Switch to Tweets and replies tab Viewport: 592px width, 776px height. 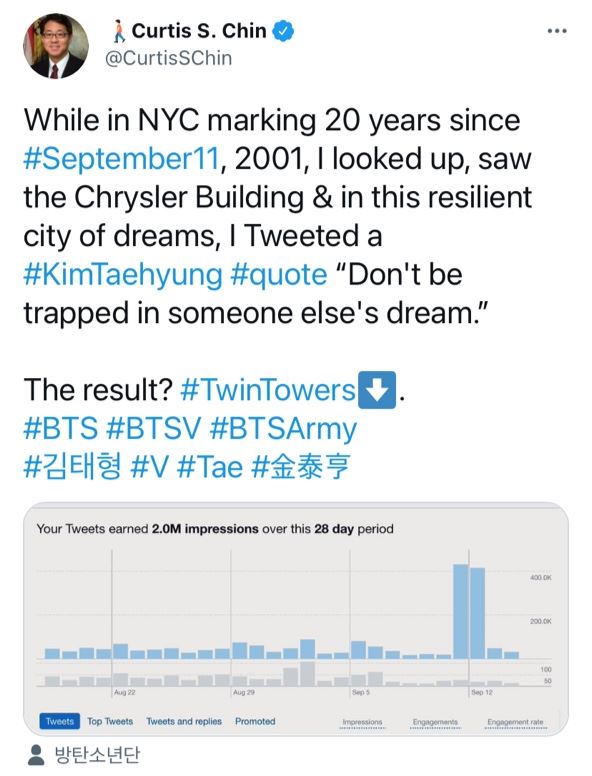point(184,722)
